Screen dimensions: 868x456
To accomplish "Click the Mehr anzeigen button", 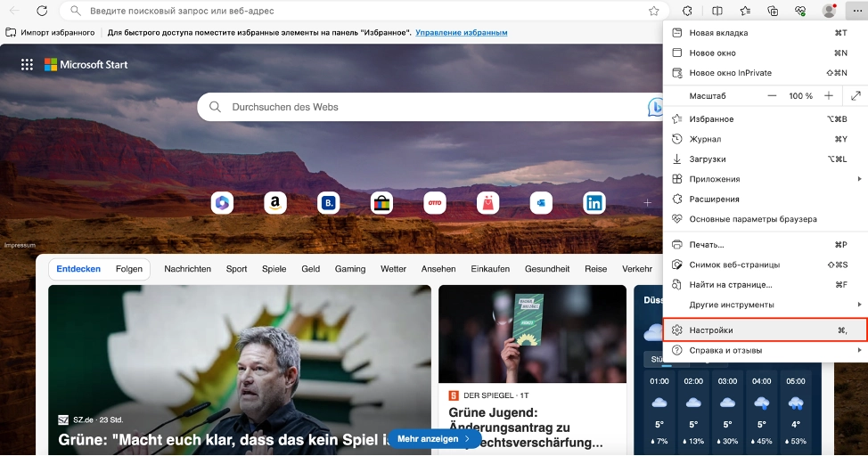I will coord(434,439).
